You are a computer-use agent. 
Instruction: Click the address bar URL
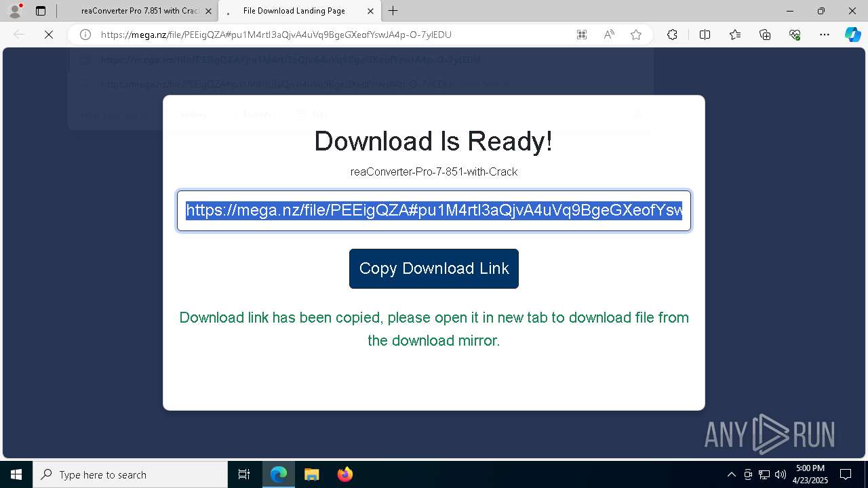coord(276,35)
